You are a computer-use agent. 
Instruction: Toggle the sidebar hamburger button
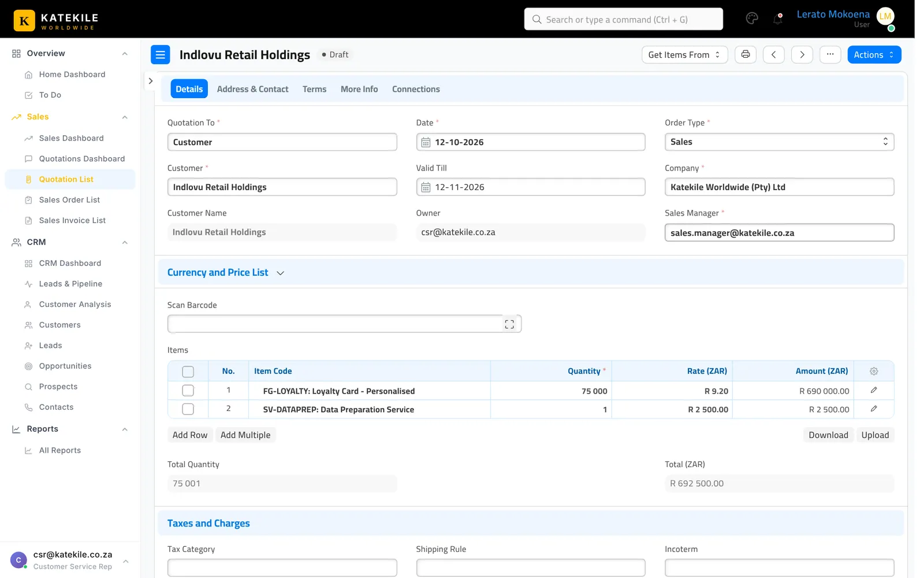pyautogui.click(x=161, y=54)
